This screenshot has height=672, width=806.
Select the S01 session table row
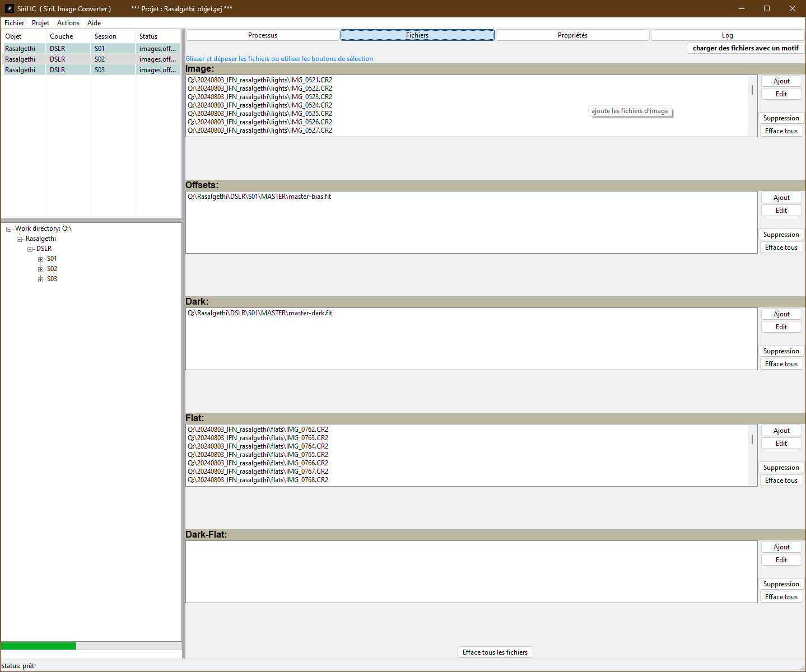[x=91, y=49]
